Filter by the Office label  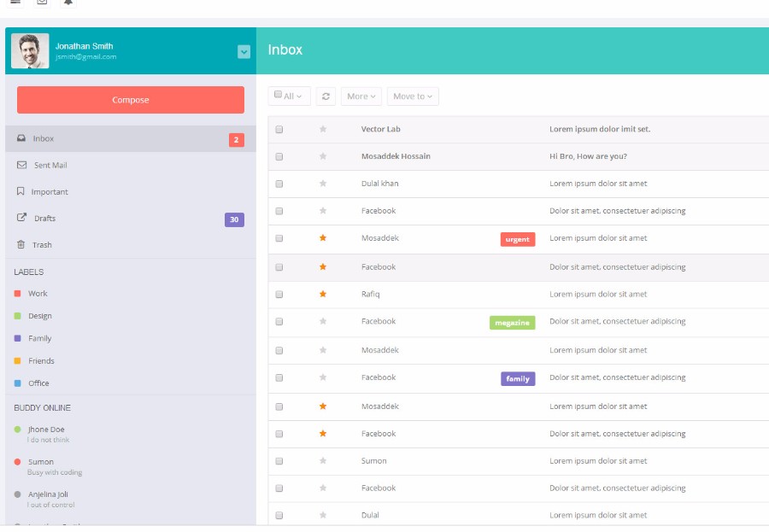38,383
